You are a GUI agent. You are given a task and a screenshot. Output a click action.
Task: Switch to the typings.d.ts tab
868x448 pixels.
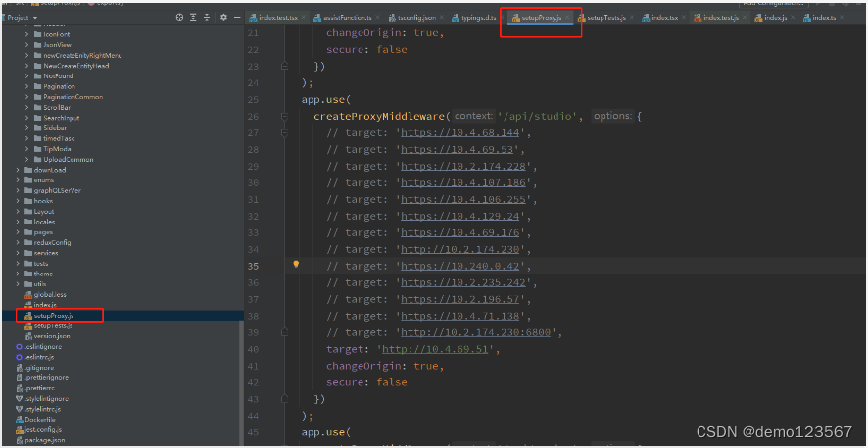point(477,18)
